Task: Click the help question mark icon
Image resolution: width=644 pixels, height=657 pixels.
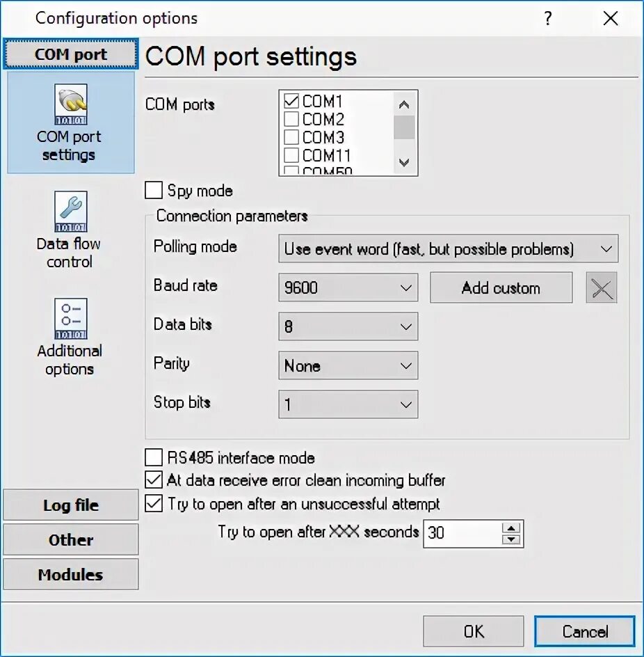Action: 548,18
